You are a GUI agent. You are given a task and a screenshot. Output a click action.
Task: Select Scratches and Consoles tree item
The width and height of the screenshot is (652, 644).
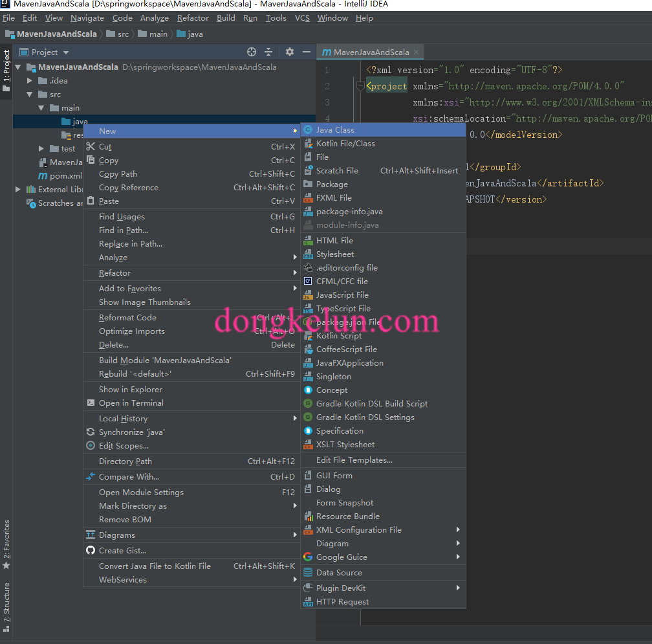55,203
